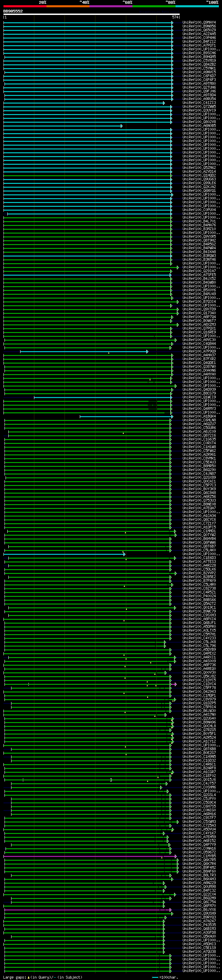Click the red 20% identity legend segment
Viewport: 222px width, 980px height.
[x=25, y=7]
